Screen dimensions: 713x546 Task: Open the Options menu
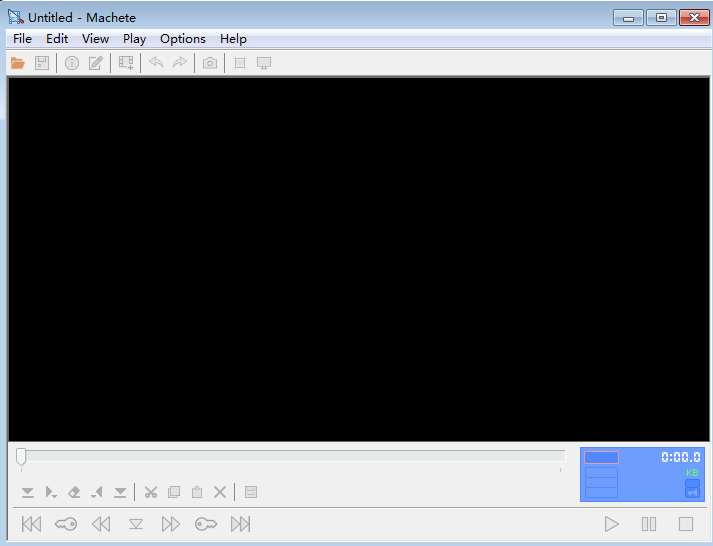[182, 39]
